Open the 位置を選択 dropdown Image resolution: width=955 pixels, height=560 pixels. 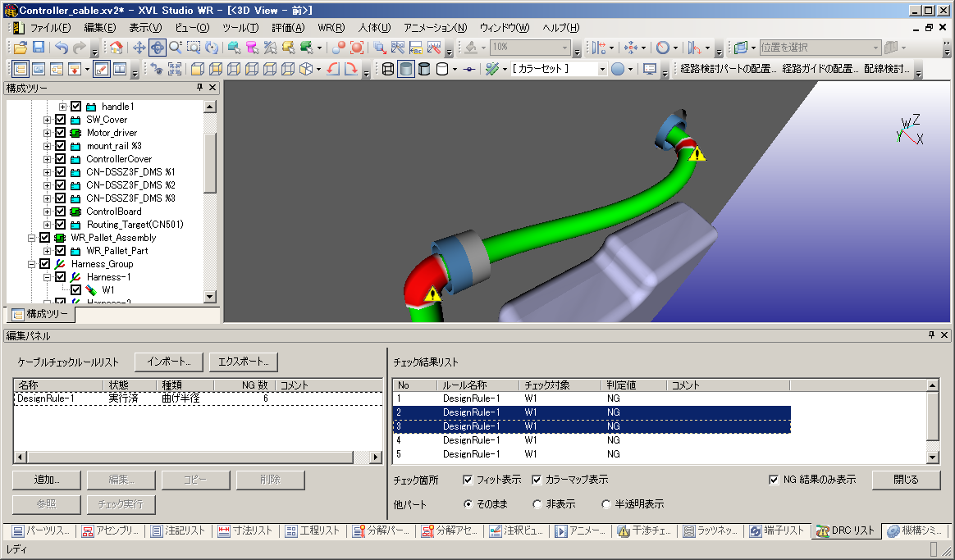875,48
